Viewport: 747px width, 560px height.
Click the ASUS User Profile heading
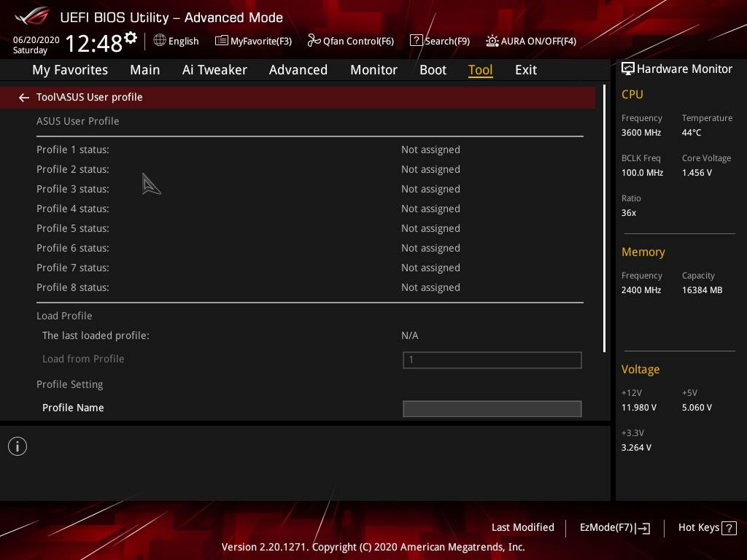77,121
